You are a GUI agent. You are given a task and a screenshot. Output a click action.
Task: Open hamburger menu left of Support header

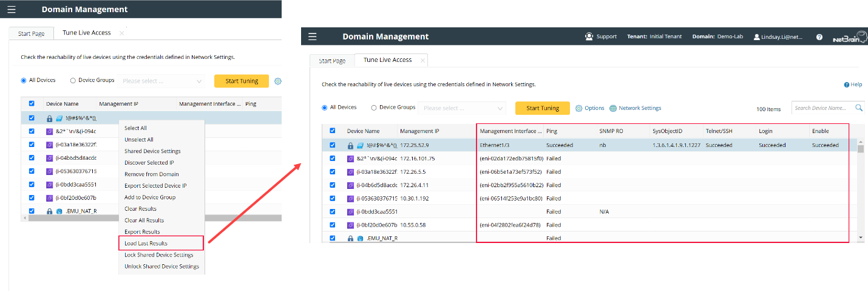tap(313, 36)
